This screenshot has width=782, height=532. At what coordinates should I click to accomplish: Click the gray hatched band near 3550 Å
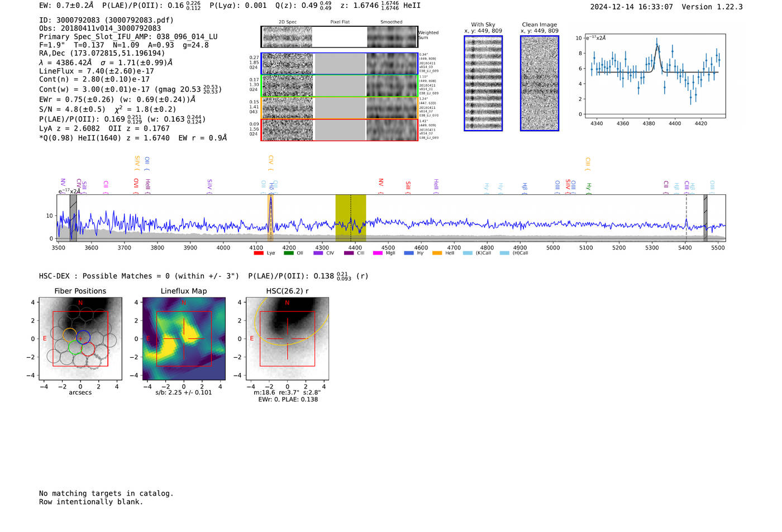(x=73, y=218)
